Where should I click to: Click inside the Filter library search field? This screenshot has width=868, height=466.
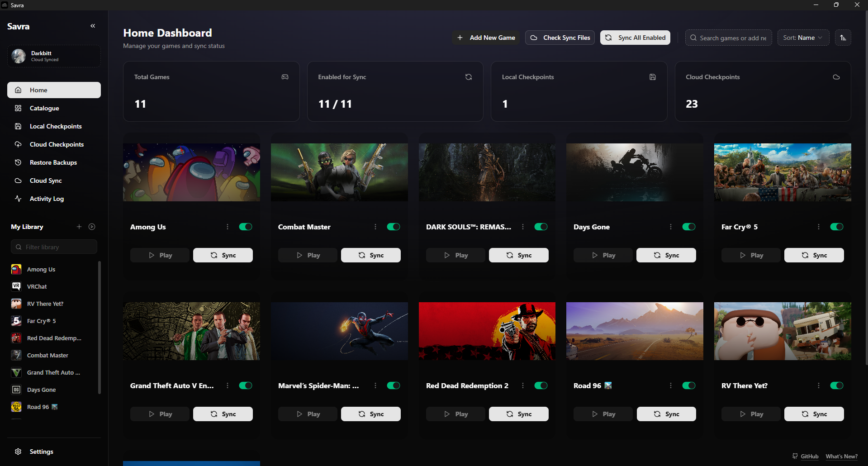click(x=54, y=247)
